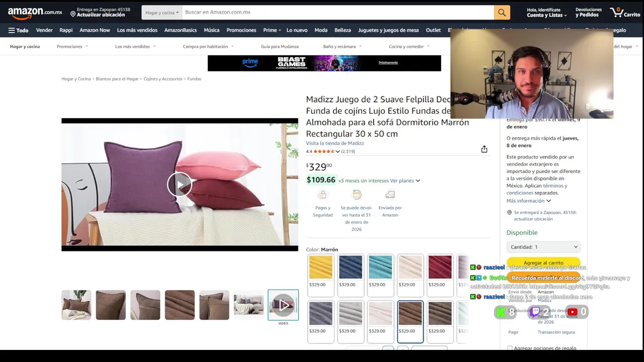Open the Todo hamburger menu

(x=18, y=30)
